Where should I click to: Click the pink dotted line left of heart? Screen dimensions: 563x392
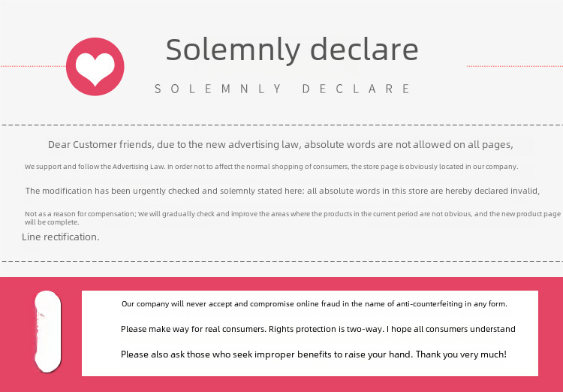click(32, 66)
